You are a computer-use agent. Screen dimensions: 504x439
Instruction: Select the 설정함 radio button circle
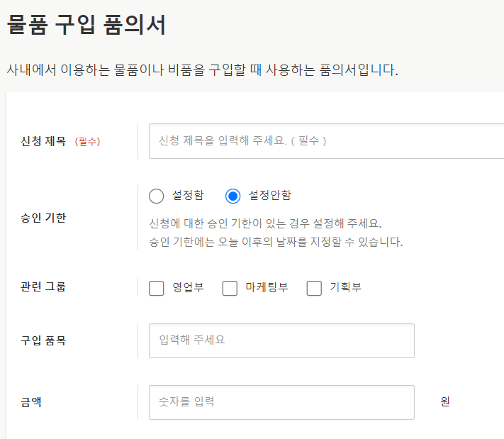tap(157, 196)
